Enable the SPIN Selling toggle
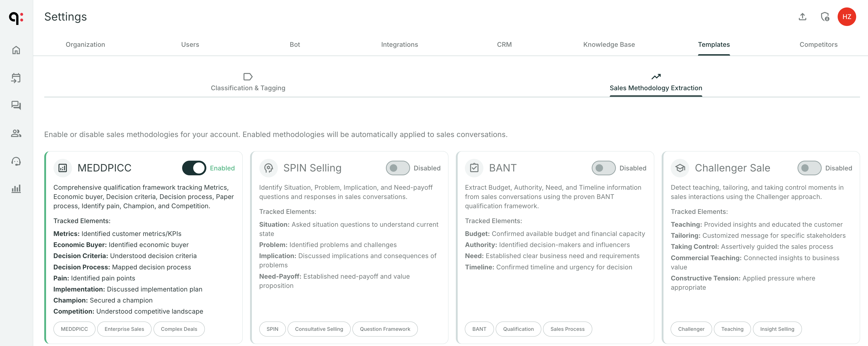Image resolution: width=868 pixels, height=346 pixels. pyautogui.click(x=398, y=168)
